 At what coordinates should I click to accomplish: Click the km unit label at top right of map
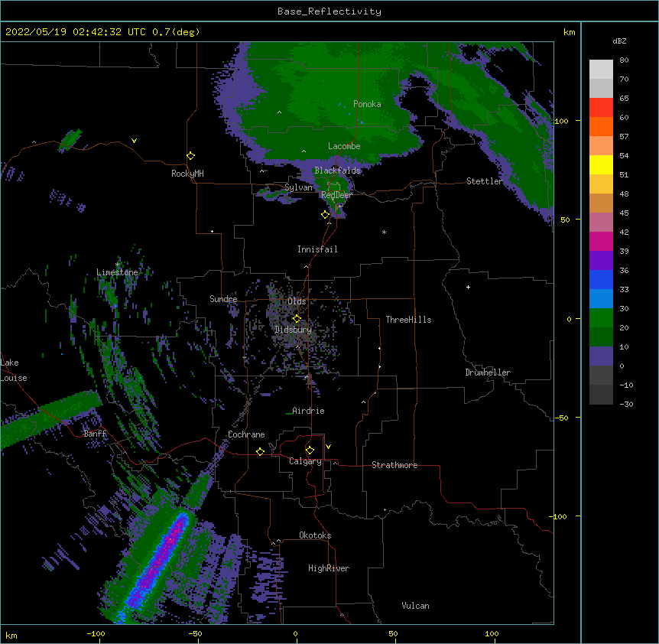[x=570, y=32]
